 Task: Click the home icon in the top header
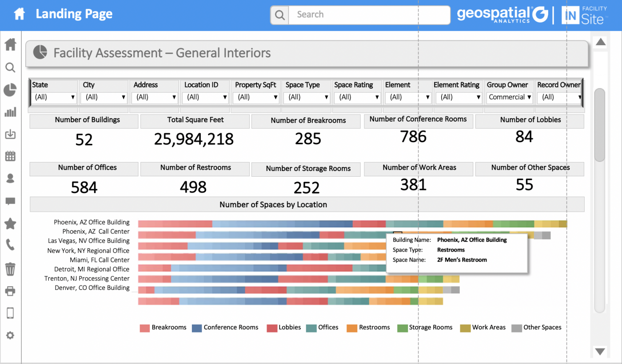pyautogui.click(x=20, y=14)
